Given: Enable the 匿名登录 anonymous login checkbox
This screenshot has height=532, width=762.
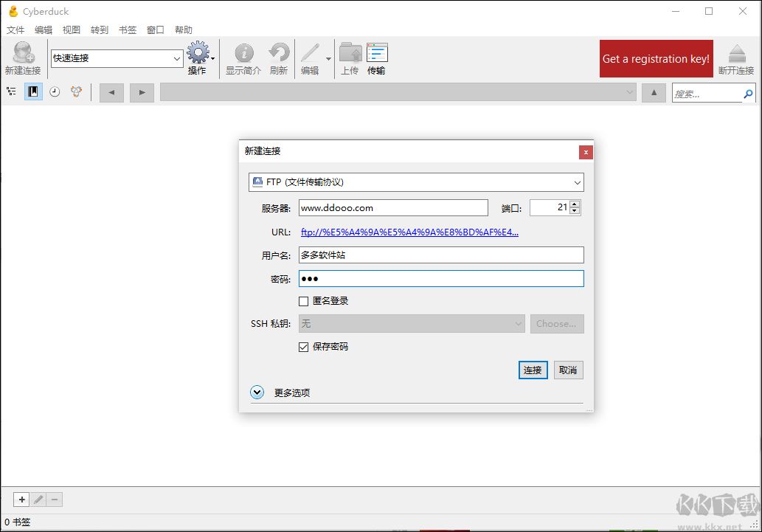Looking at the screenshot, I should 303,301.
